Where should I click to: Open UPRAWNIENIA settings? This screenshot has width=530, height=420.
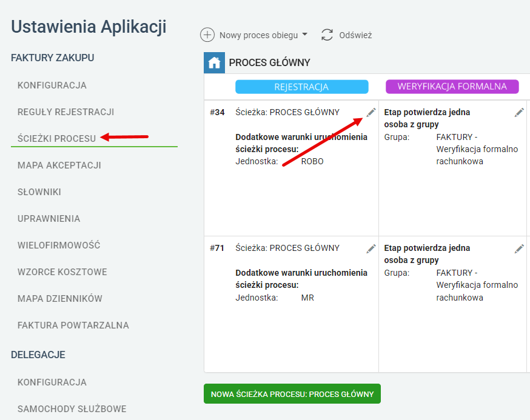[49, 219]
